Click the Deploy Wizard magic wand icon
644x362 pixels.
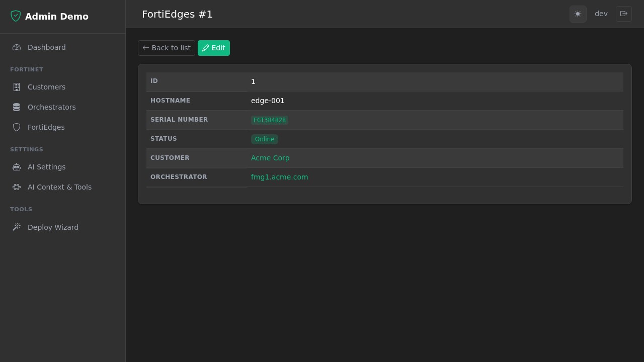click(x=17, y=227)
